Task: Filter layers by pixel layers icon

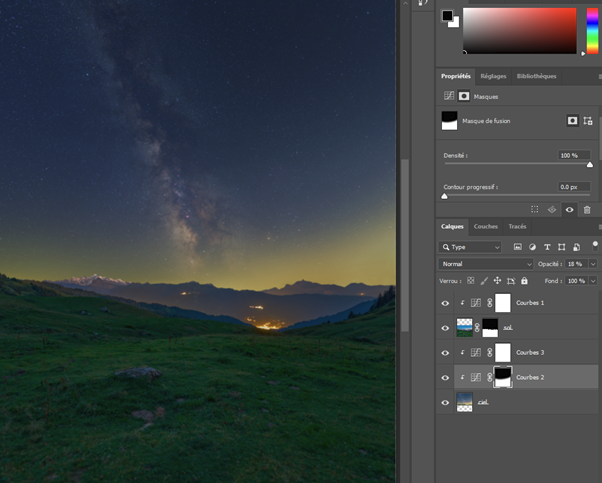Action: click(518, 247)
